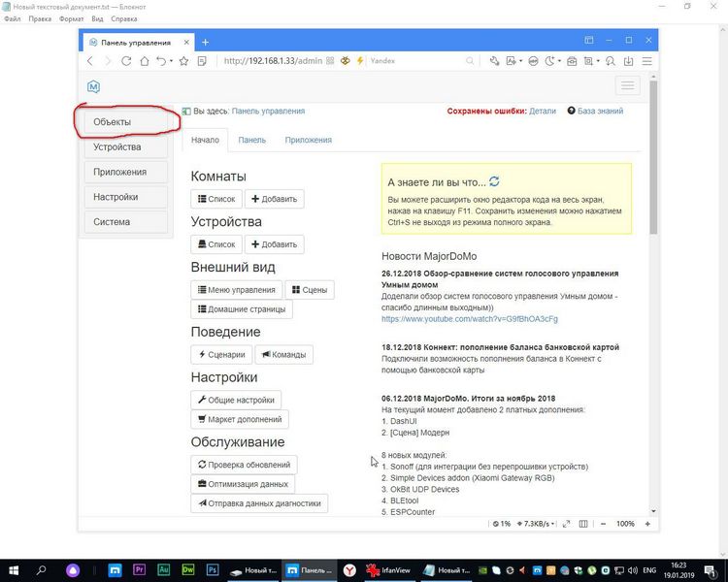Open Сценарии under Поведение

tap(221, 354)
